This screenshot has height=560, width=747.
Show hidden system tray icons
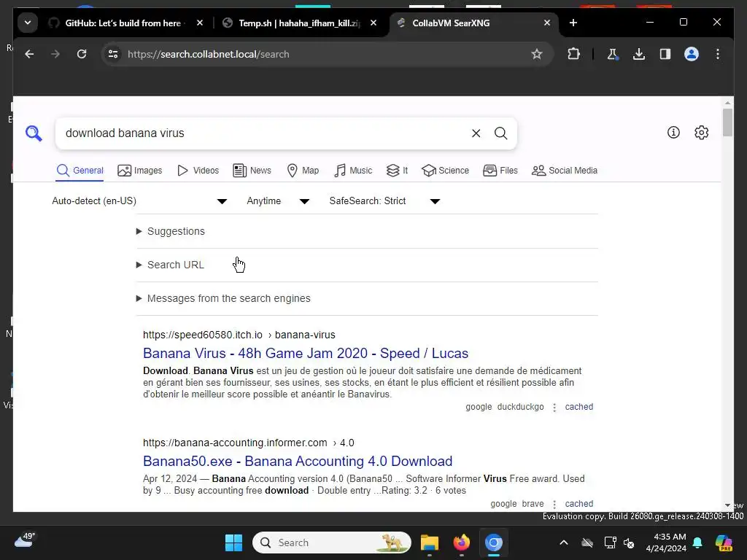pyautogui.click(x=564, y=542)
